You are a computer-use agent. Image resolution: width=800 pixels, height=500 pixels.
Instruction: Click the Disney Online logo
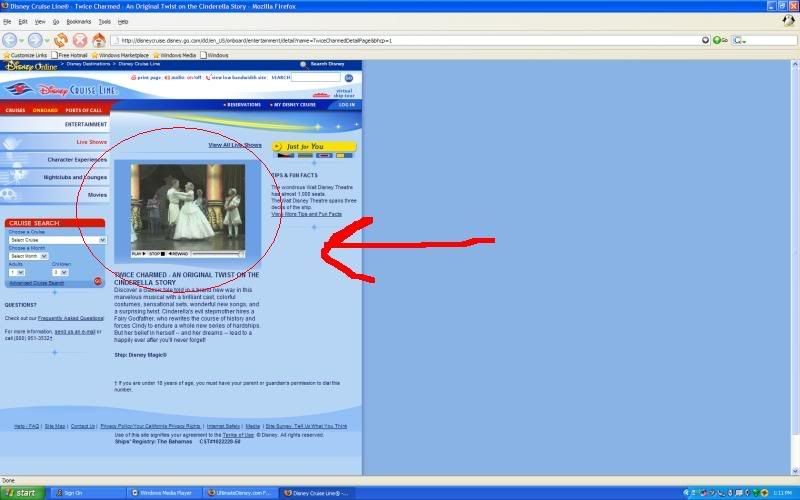click(31, 66)
